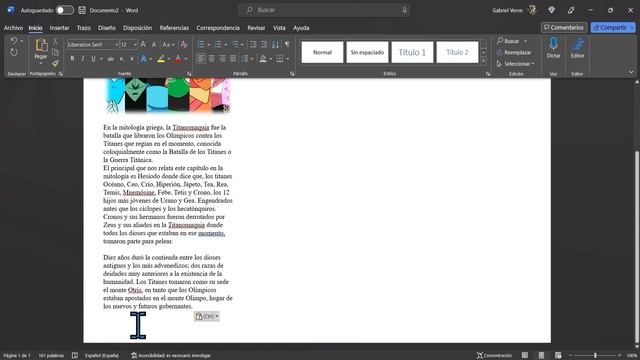
Task: Click the Cut scissors icon
Action: click(56, 42)
